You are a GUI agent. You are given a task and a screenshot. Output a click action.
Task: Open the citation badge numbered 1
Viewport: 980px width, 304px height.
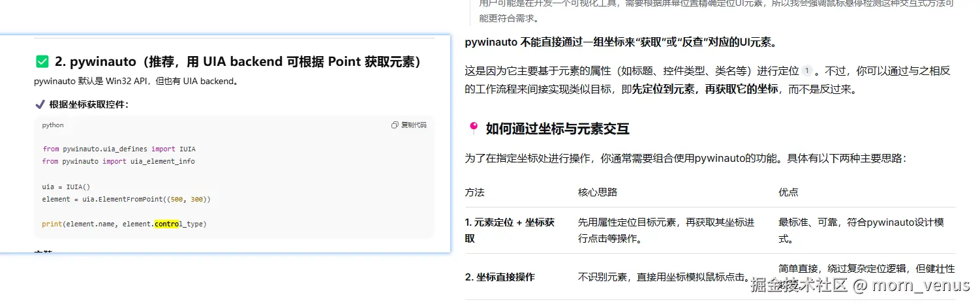click(x=807, y=70)
